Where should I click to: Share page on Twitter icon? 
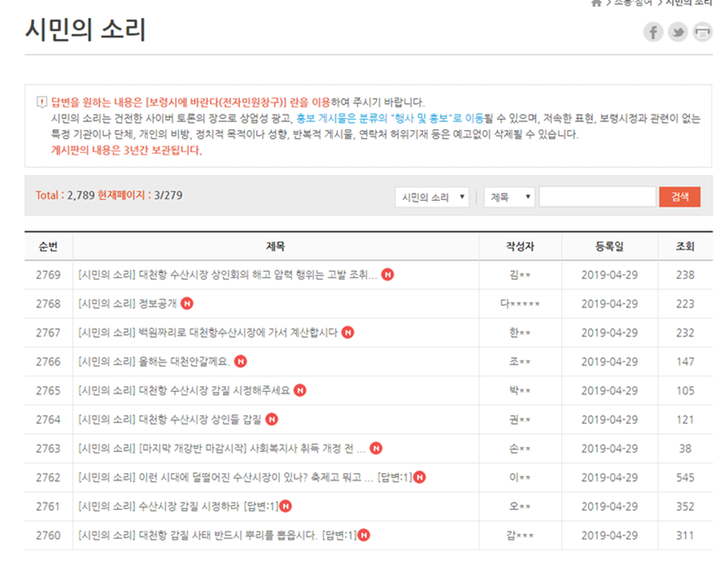coord(678,32)
